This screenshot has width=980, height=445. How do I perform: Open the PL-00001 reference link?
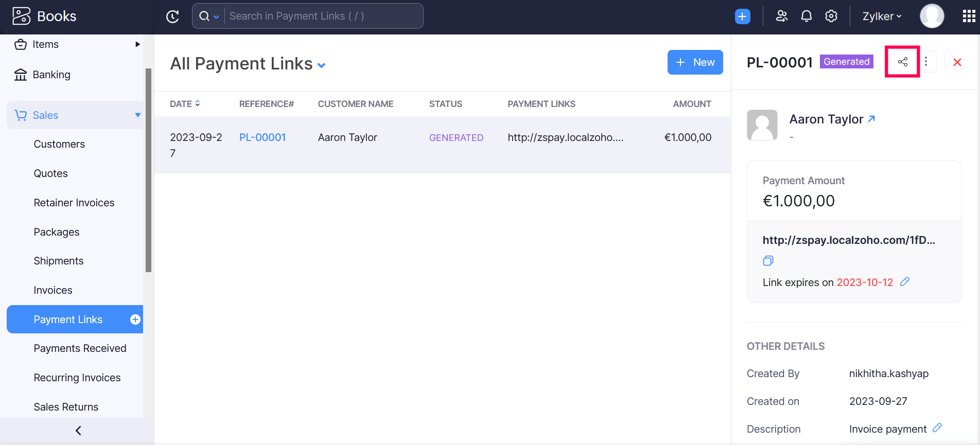[x=262, y=137]
